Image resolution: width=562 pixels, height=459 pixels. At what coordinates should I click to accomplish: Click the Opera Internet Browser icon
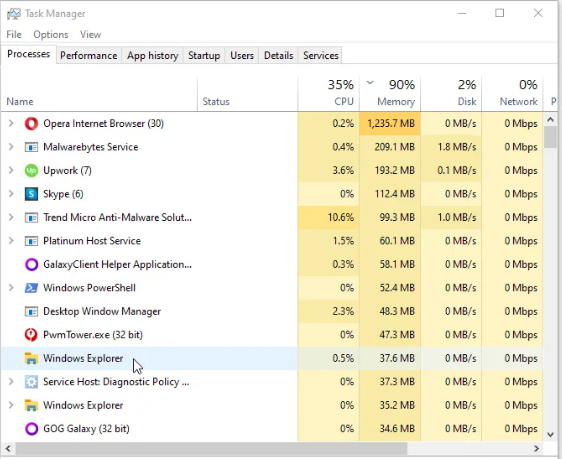coord(31,124)
